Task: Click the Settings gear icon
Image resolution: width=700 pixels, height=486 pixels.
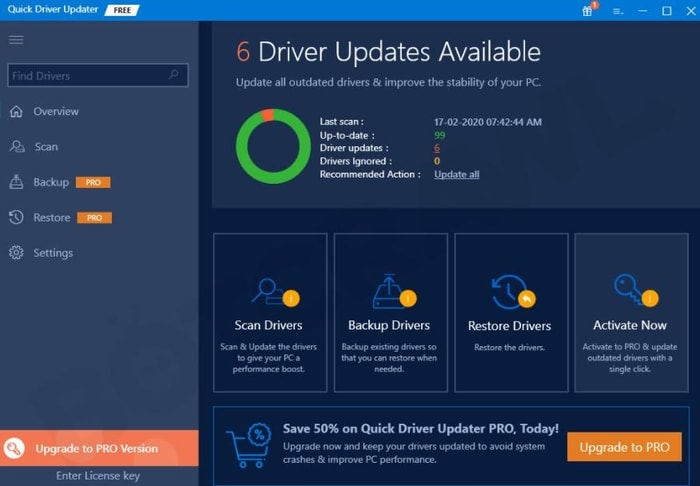Action: pos(16,253)
